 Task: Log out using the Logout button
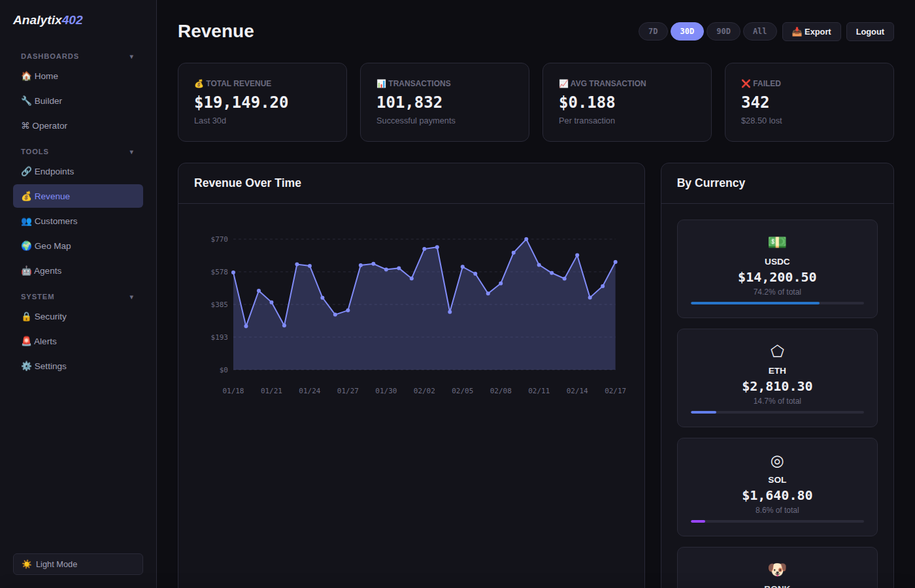pyautogui.click(x=870, y=31)
